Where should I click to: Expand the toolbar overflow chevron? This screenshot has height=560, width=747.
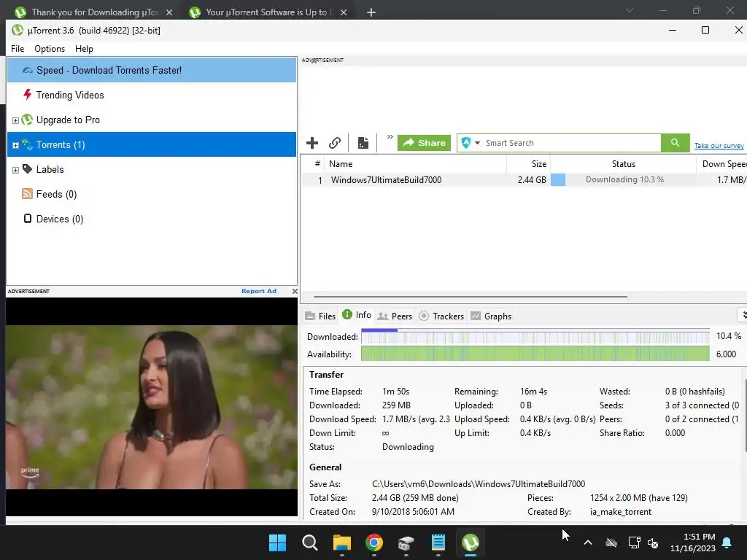click(x=390, y=137)
